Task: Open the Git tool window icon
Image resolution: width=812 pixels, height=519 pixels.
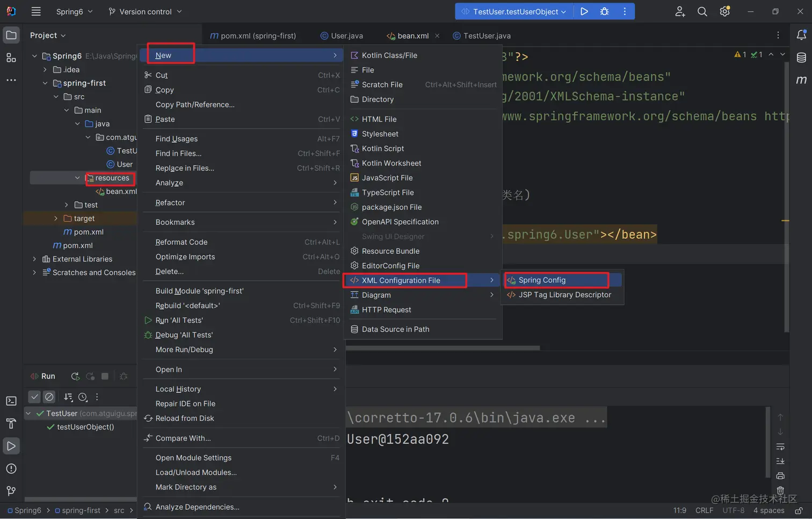Action: coord(11,491)
